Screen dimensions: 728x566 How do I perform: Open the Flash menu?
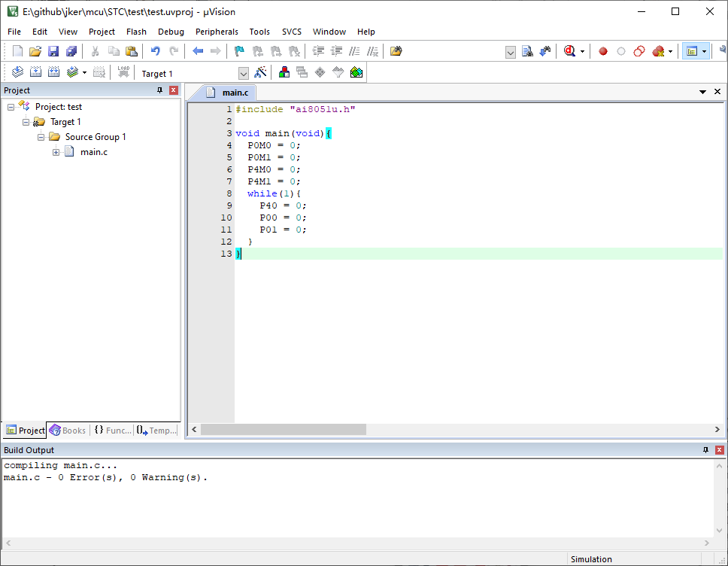136,32
